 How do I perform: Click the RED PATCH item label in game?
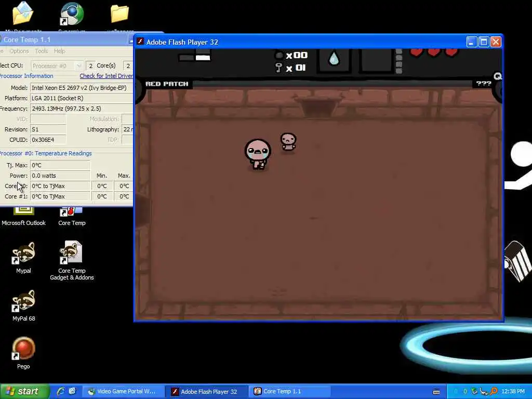(167, 84)
